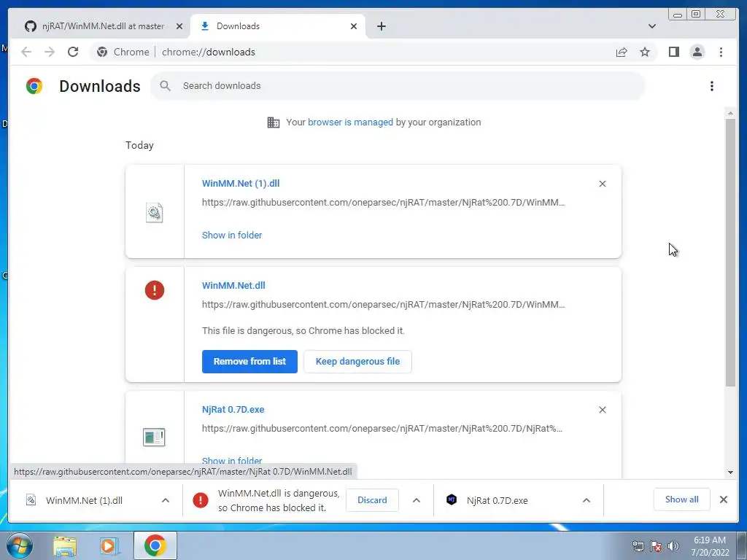Viewport: 747px width, 560px height.
Task: Show WinMM.Net (1).dll in folder
Action: pyautogui.click(x=232, y=236)
